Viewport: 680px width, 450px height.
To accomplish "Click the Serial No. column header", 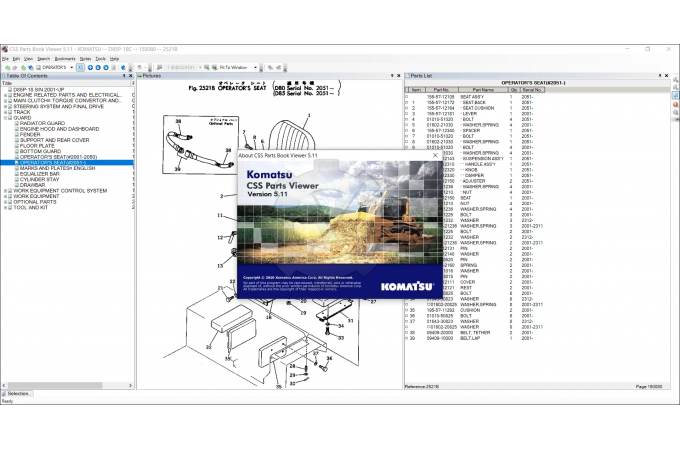I will click(x=532, y=90).
